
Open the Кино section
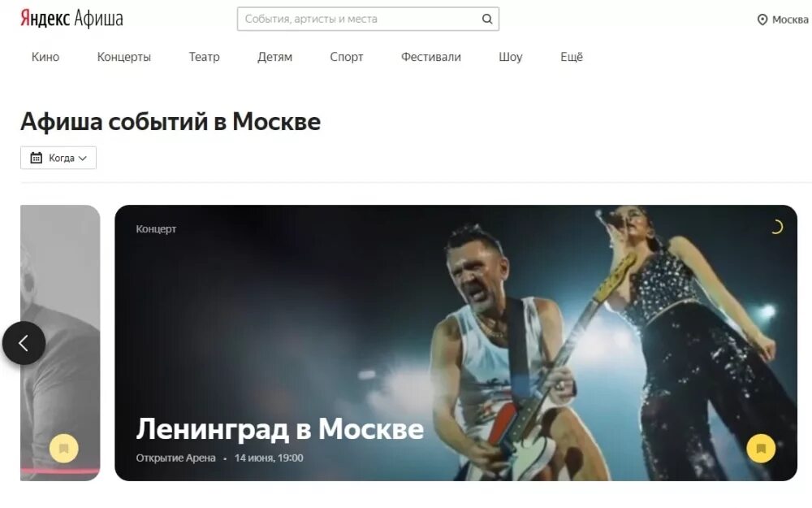45,57
